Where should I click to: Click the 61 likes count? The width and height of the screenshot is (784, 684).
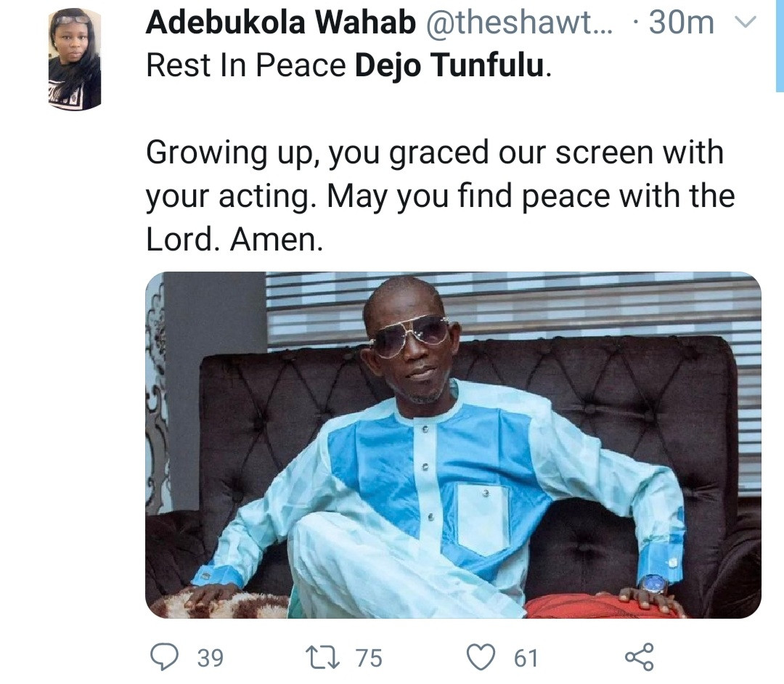click(x=526, y=659)
